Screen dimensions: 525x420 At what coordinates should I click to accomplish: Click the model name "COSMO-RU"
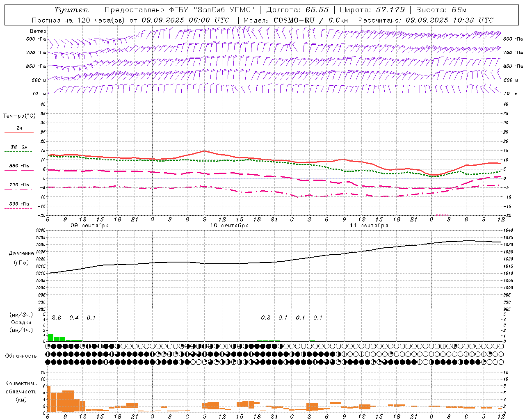click(294, 20)
